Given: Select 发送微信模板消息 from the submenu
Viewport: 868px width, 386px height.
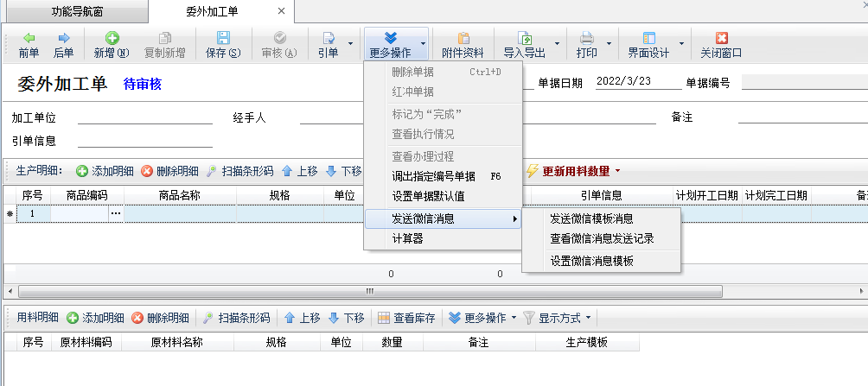Looking at the screenshot, I should point(591,218).
